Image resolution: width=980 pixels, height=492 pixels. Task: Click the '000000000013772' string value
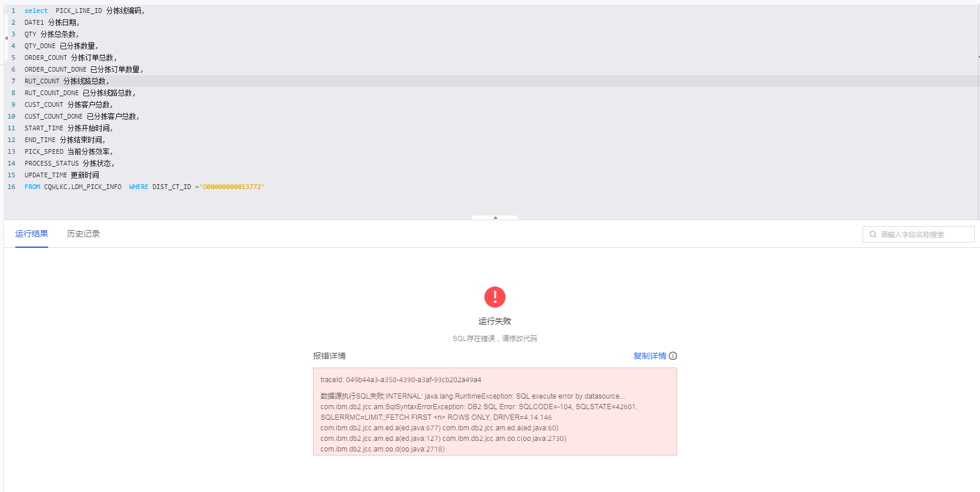pos(232,187)
